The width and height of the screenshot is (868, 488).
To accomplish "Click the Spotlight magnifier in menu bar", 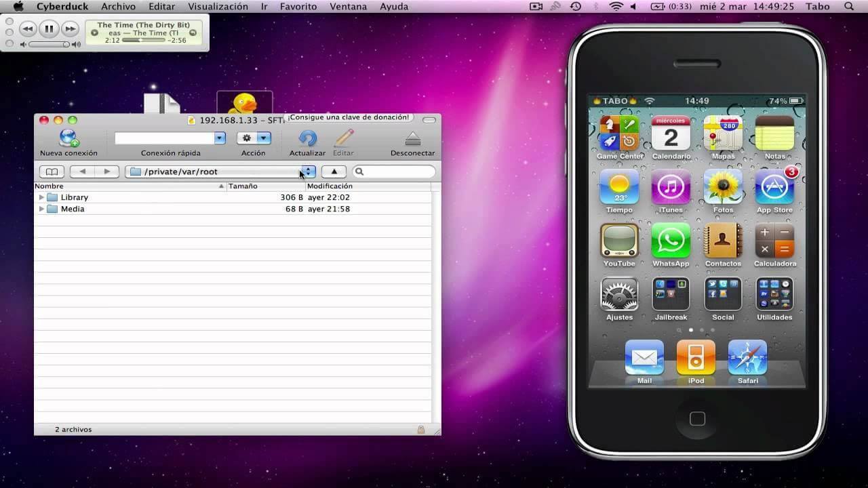I will pyautogui.click(x=850, y=6).
